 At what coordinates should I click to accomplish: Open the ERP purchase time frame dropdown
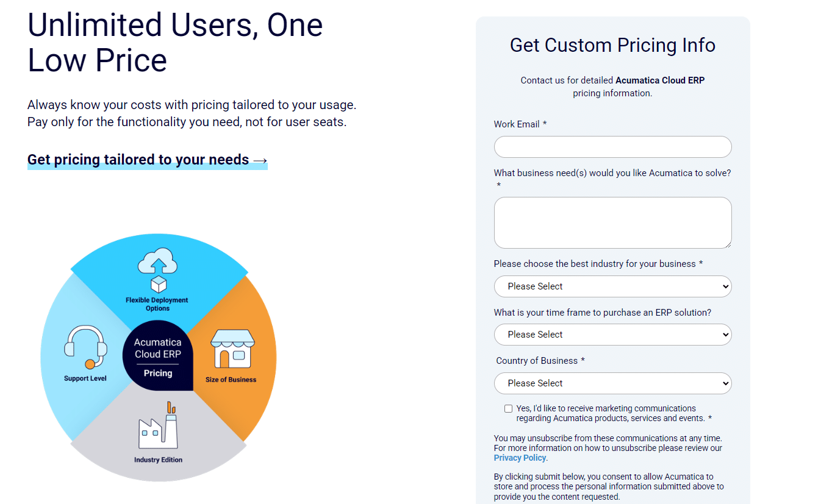(612, 335)
